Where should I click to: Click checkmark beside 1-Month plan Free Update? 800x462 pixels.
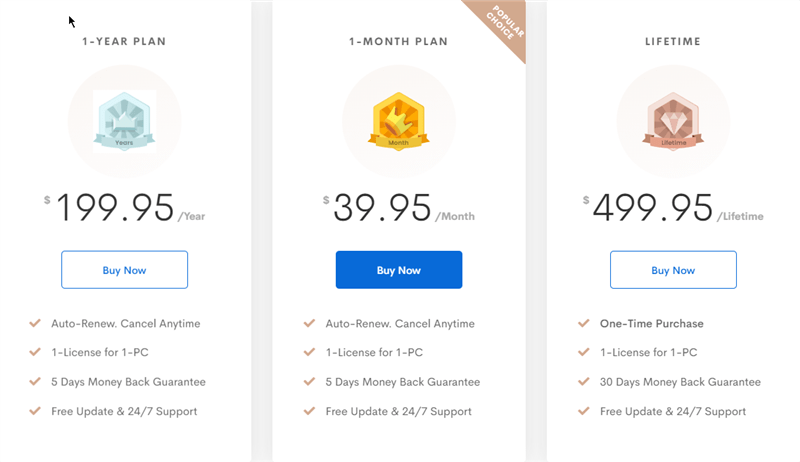click(309, 411)
